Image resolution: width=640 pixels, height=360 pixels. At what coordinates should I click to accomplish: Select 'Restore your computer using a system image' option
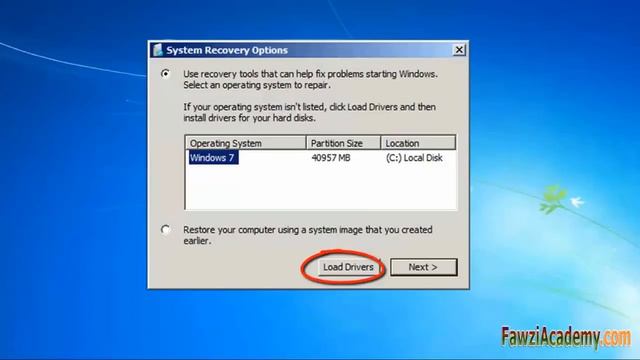[165, 230]
